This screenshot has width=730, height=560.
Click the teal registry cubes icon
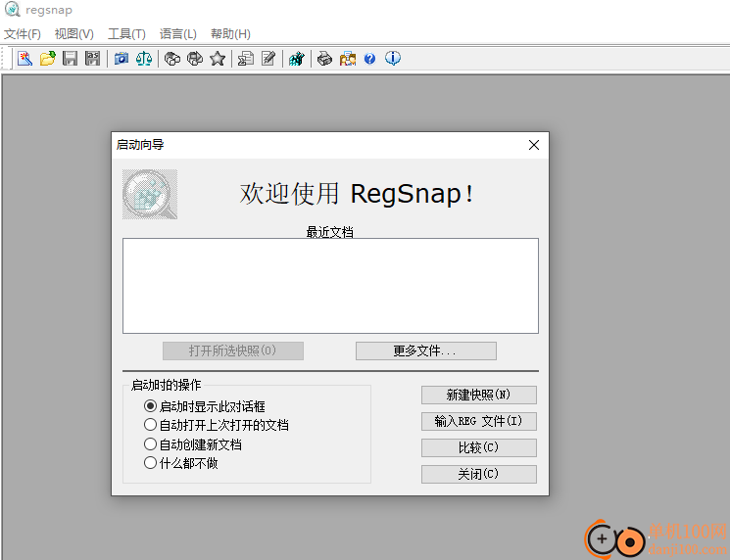point(297,59)
